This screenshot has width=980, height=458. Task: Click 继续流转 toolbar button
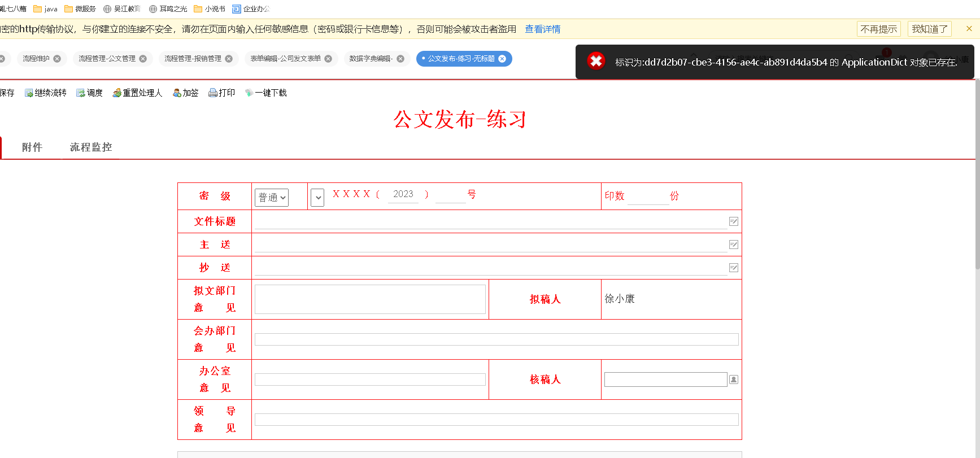click(45, 93)
